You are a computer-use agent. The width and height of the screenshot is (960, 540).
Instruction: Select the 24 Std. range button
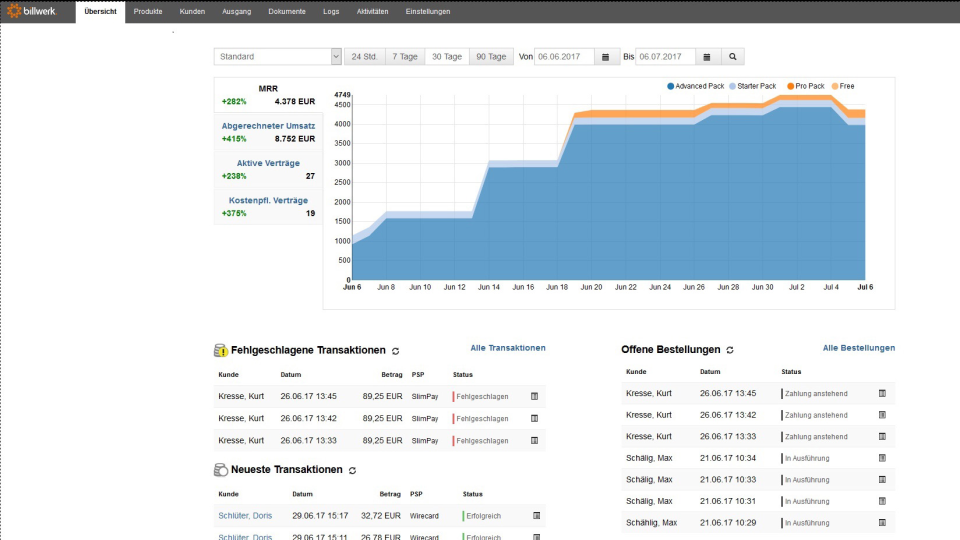(x=364, y=57)
